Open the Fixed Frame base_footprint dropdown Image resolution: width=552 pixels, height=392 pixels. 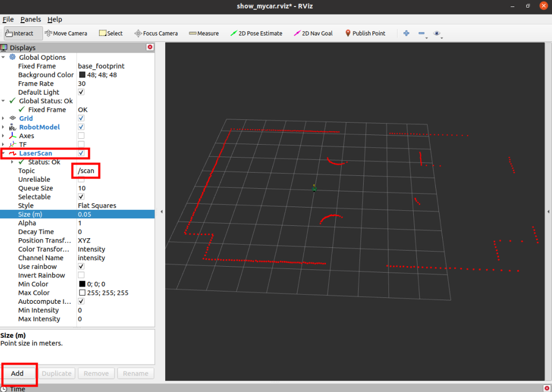pyautogui.click(x=116, y=66)
